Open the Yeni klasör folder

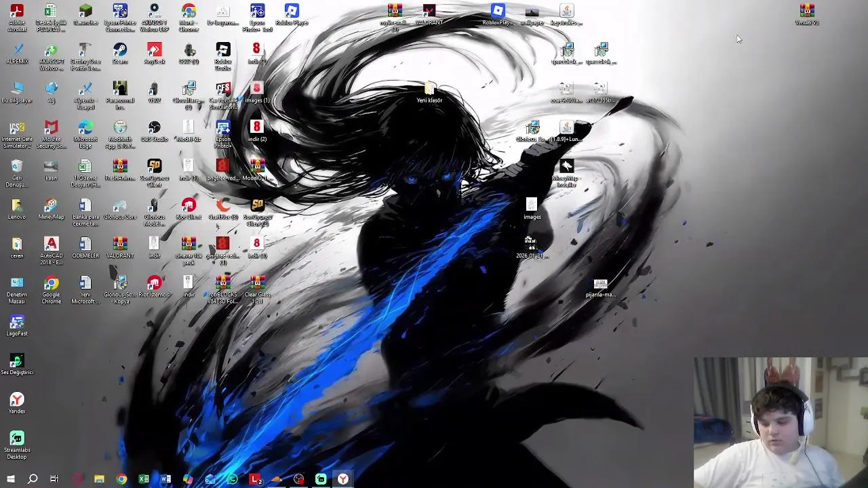429,93
